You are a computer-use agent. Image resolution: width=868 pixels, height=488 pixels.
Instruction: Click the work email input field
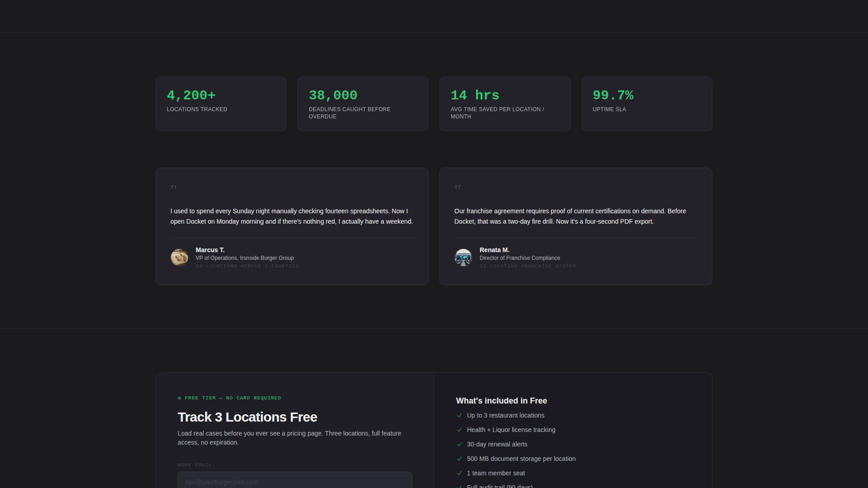coord(294,482)
